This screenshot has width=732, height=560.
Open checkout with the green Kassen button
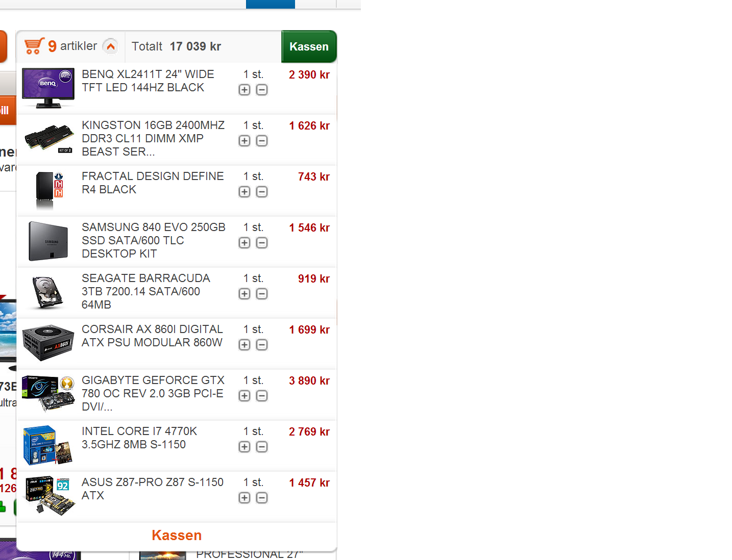(309, 46)
